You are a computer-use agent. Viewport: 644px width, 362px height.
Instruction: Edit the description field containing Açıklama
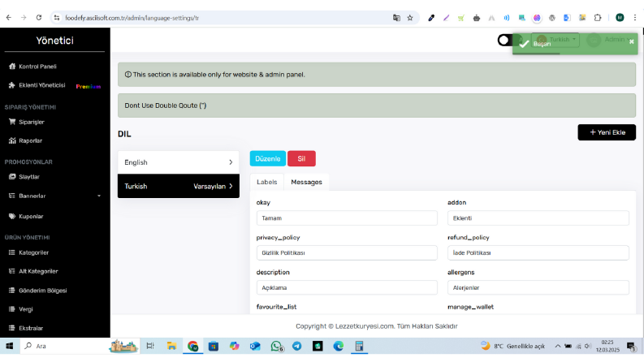(x=347, y=287)
